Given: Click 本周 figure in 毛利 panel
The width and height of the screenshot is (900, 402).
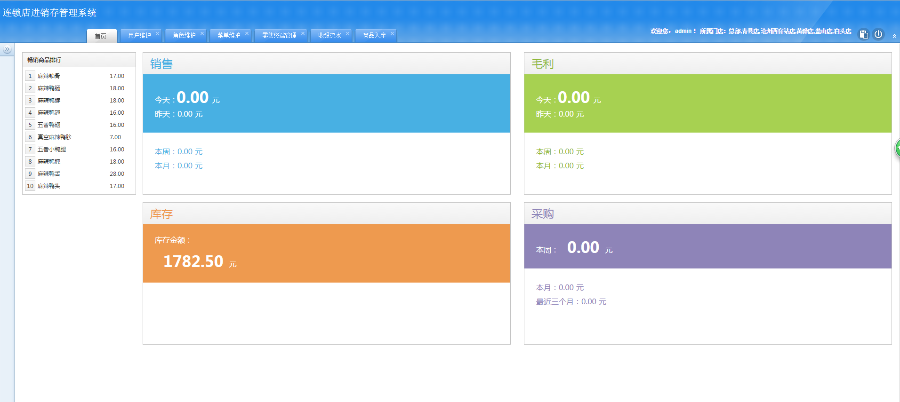Looking at the screenshot, I should point(571,152).
